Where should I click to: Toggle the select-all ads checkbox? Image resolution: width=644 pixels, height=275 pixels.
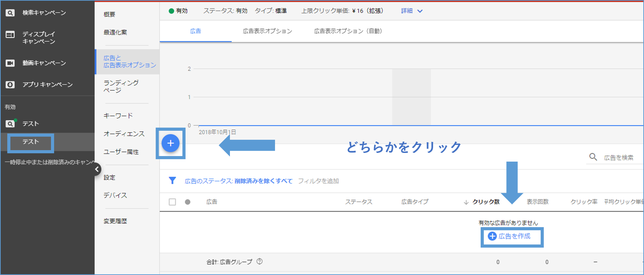click(x=172, y=202)
